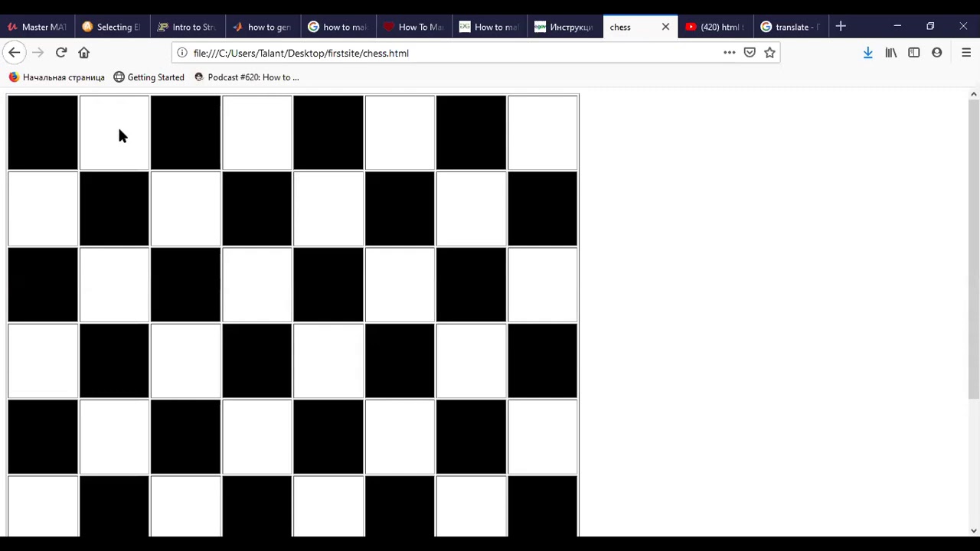Reload the chess page
980x551 pixels.
pos(61,53)
